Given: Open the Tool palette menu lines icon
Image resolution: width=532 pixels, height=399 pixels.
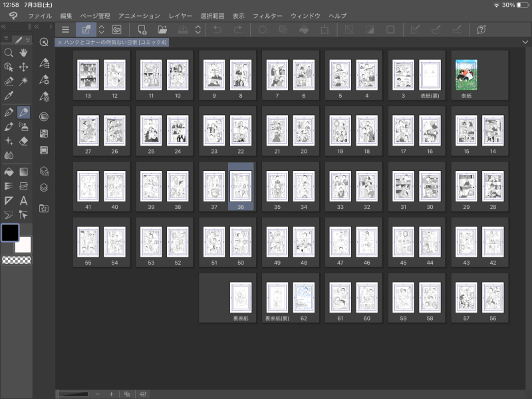Looking at the screenshot, I should pos(6,38).
